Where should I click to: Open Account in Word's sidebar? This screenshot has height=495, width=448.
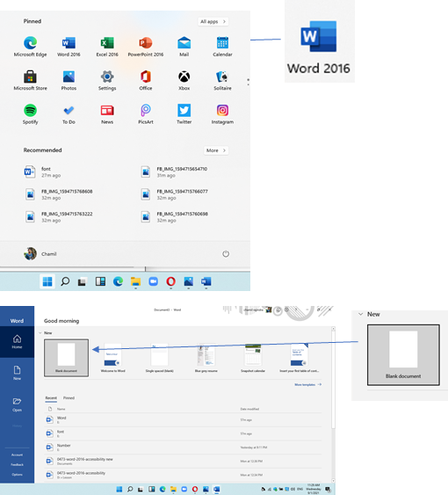pos(17,455)
